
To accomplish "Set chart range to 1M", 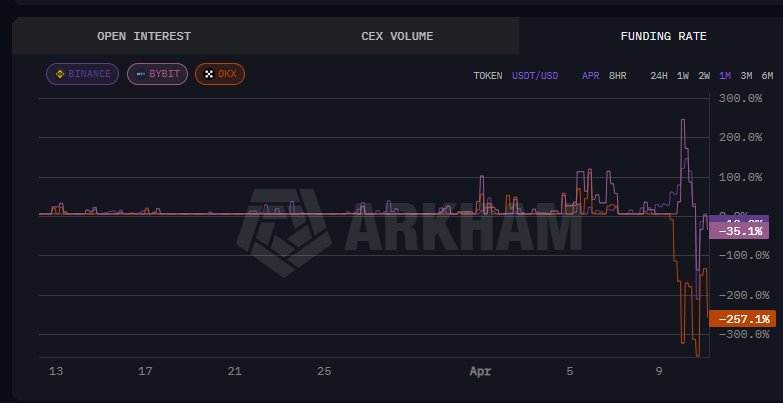I will (x=725, y=76).
